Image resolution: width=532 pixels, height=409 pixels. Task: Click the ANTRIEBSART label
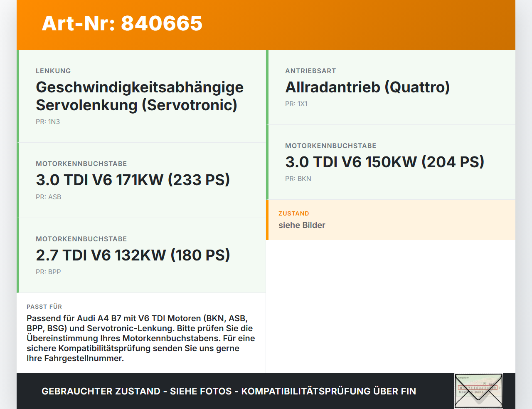pos(310,71)
